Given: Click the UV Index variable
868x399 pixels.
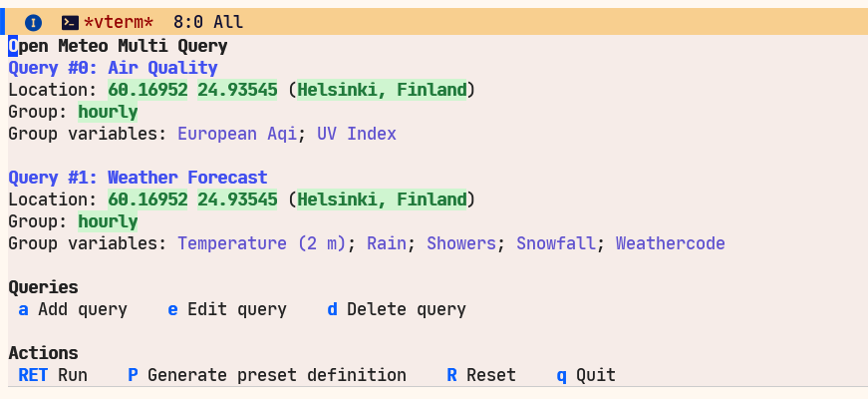Looking at the screenshot, I should 357,134.
